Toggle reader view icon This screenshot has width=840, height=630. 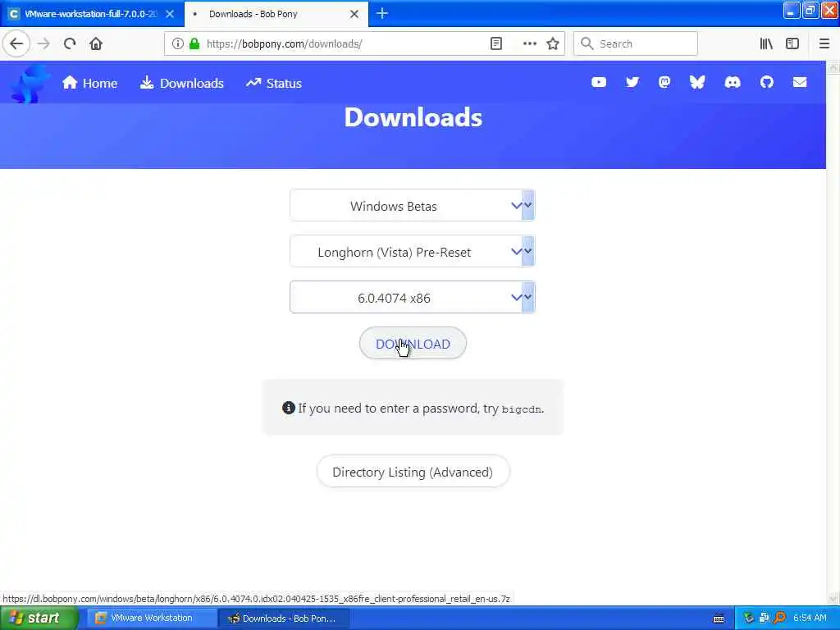tap(496, 44)
